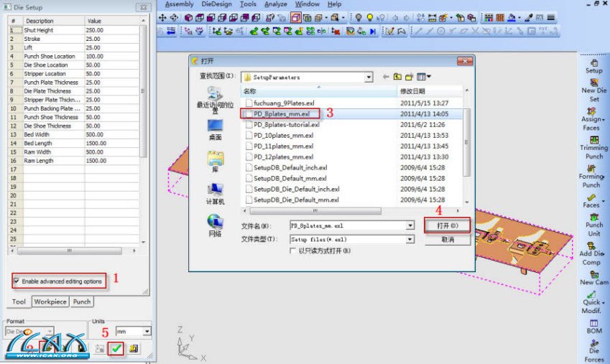The height and width of the screenshot is (364, 610).
Task: Select file PD_8plates_mm.exl
Action: 281,114
